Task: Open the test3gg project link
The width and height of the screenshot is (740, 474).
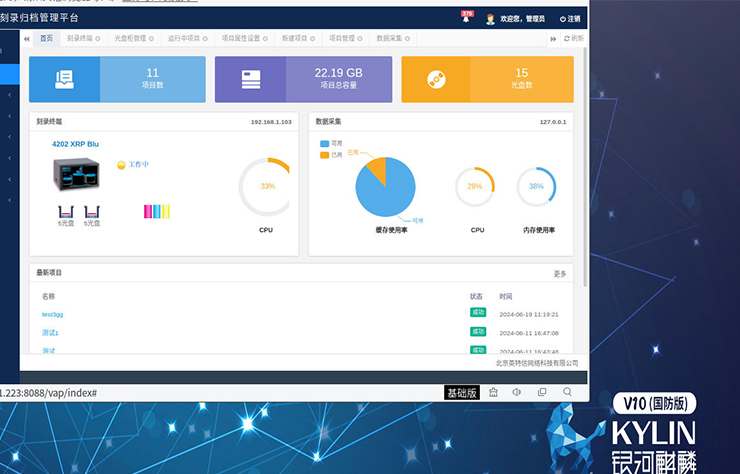Action: [x=52, y=314]
